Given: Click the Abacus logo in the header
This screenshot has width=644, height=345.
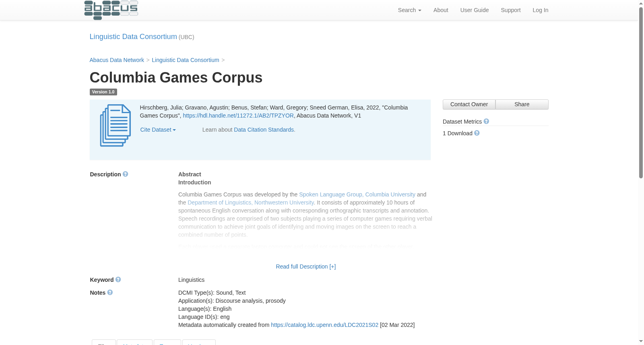Looking at the screenshot, I should (111, 10).
